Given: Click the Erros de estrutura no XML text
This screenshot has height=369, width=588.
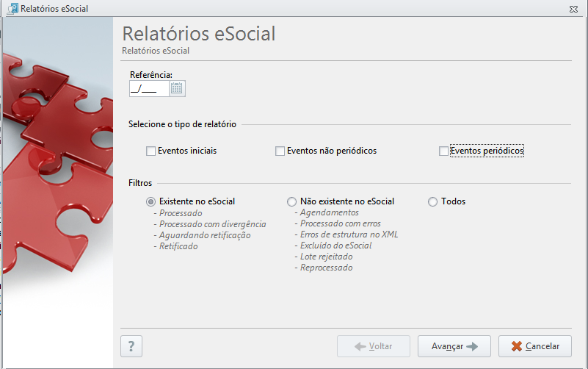Looking at the screenshot, I should [349, 234].
